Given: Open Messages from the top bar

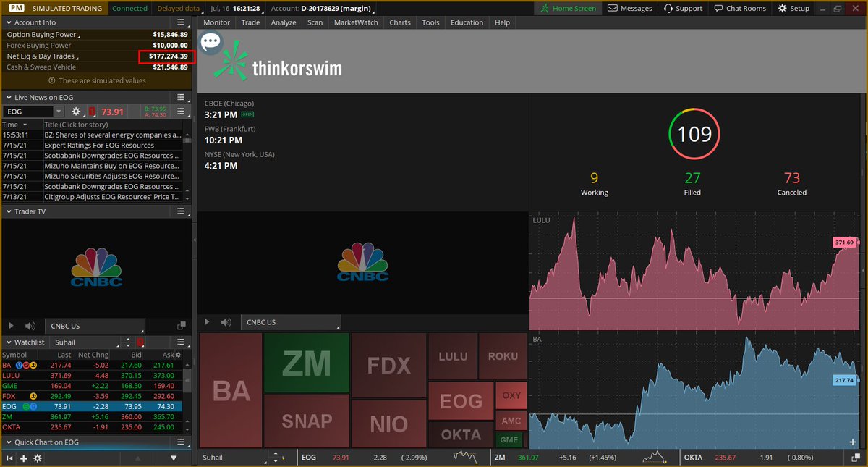Looking at the screenshot, I should point(630,8).
